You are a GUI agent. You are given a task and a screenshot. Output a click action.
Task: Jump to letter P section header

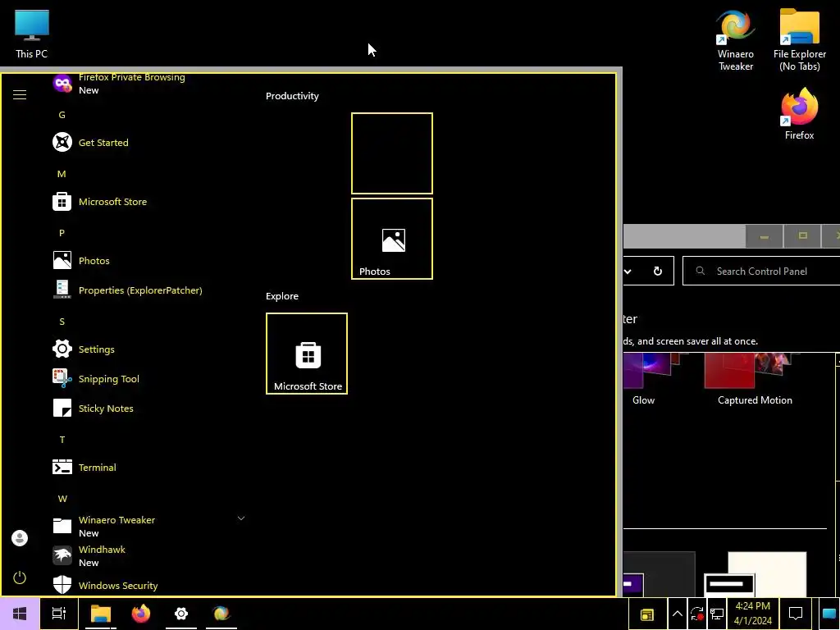click(x=62, y=233)
